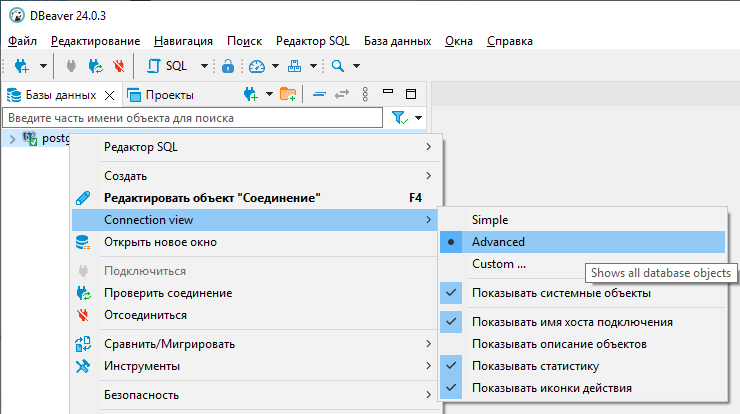Image resolution: width=740 pixels, height=414 pixels.
Task: Click the Reconnect icon in main toolbar
Action: click(95, 66)
